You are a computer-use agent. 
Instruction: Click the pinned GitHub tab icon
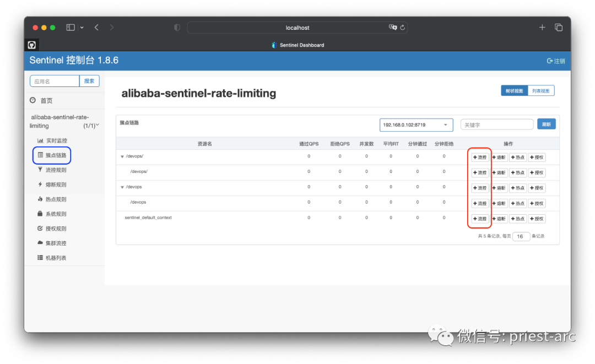[32, 45]
